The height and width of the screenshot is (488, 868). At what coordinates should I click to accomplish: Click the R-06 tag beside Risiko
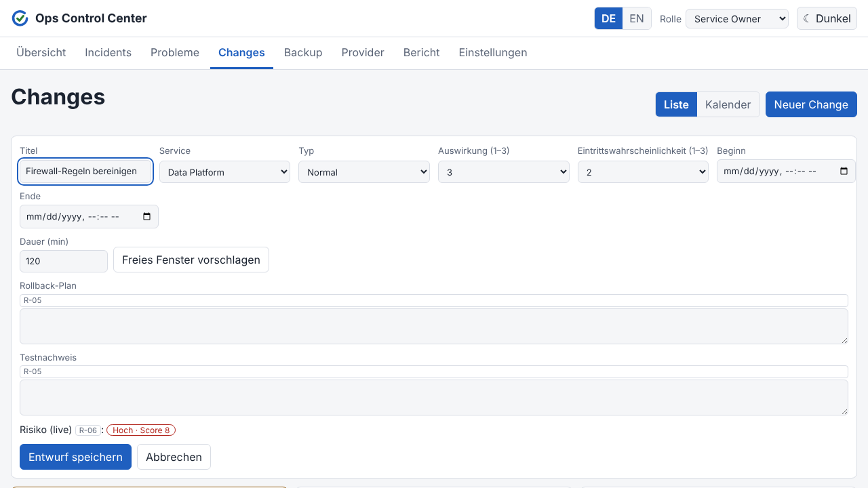tap(88, 430)
